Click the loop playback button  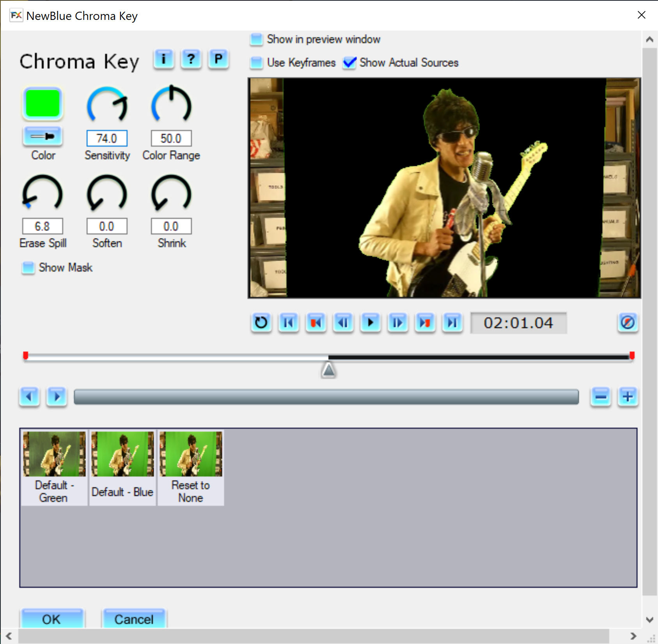pos(261,323)
